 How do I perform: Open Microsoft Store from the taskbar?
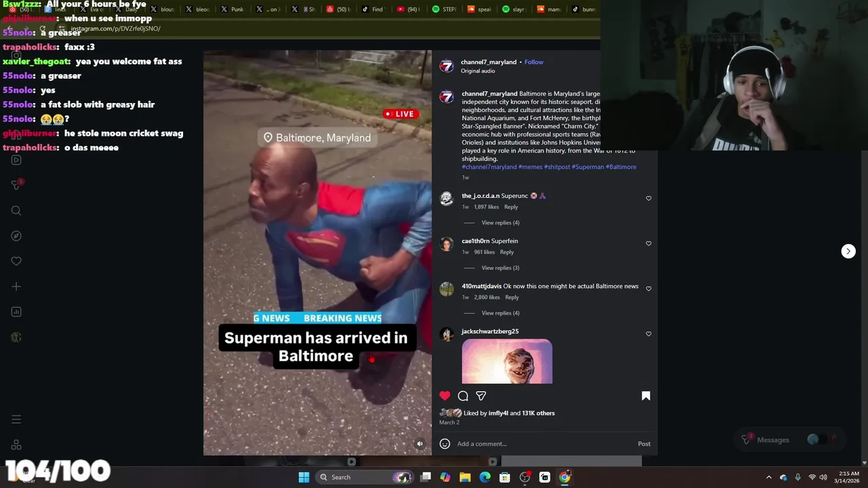click(505, 477)
